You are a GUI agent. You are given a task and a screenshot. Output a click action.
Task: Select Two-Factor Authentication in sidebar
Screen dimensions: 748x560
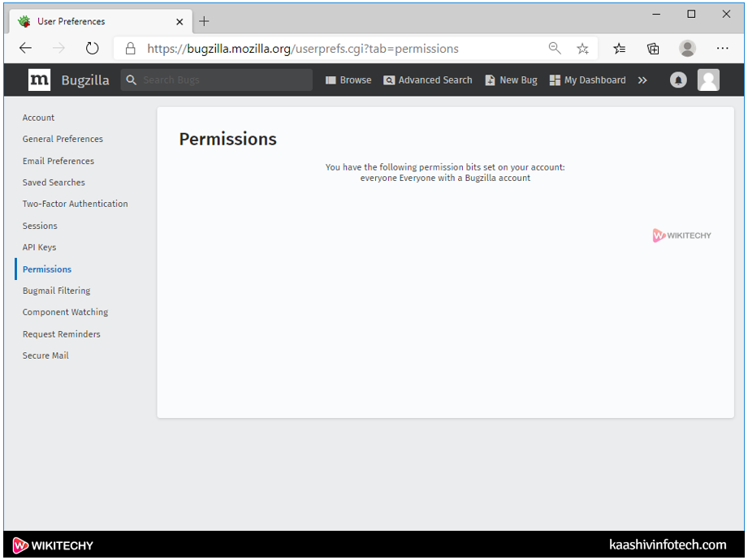click(75, 204)
